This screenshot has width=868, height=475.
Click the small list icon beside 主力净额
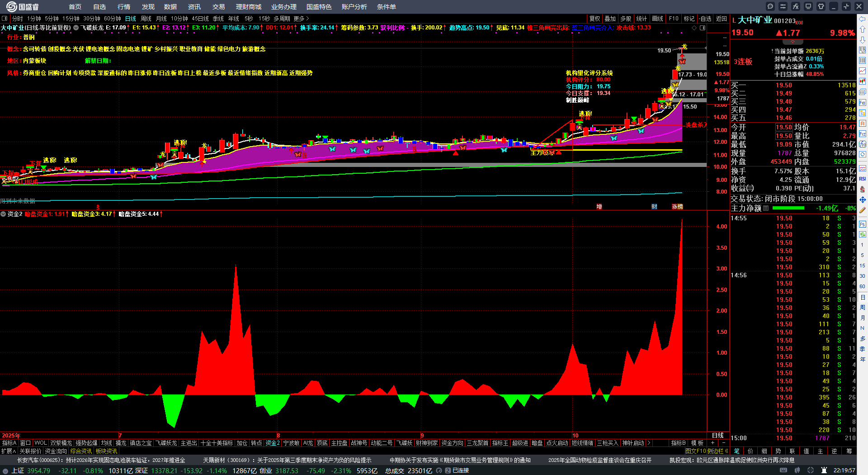coord(766,208)
